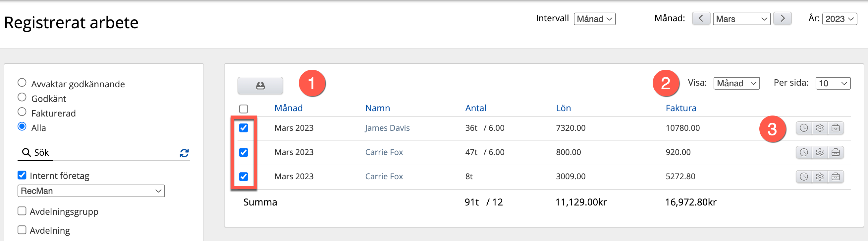Click the gear icon for the 8t row
Screen dimensions: 868x241
tap(820, 177)
